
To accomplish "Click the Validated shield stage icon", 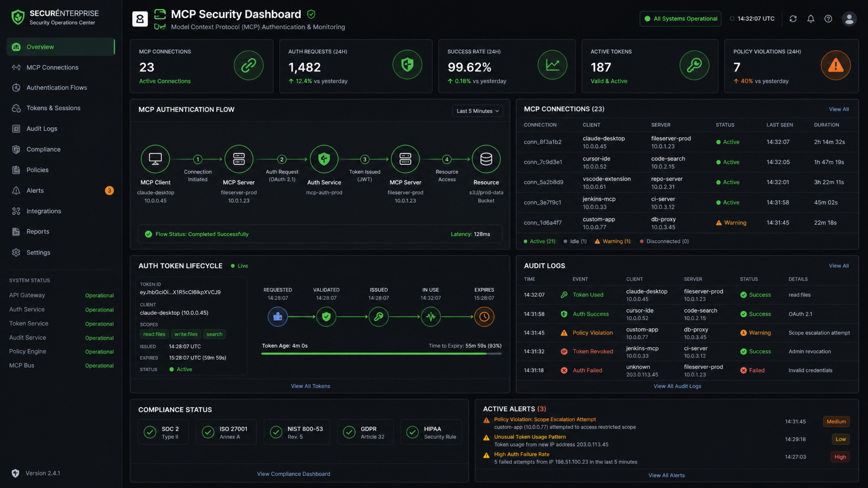I will click(x=326, y=316).
